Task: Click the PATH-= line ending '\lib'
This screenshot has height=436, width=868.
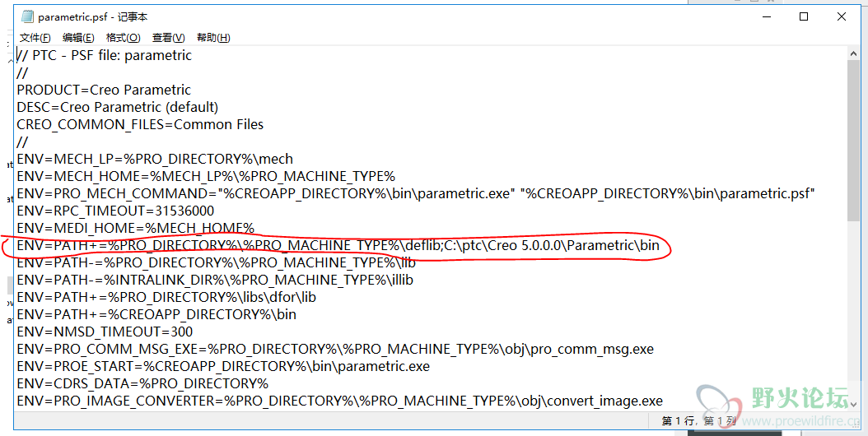Action: pyautogui.click(x=216, y=262)
